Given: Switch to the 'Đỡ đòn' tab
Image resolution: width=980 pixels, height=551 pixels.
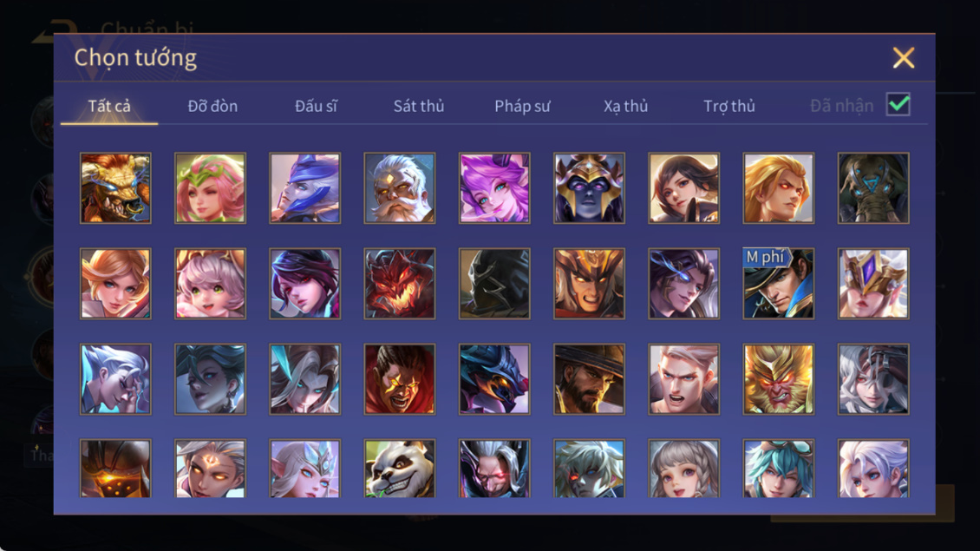Looking at the screenshot, I should coord(212,106).
